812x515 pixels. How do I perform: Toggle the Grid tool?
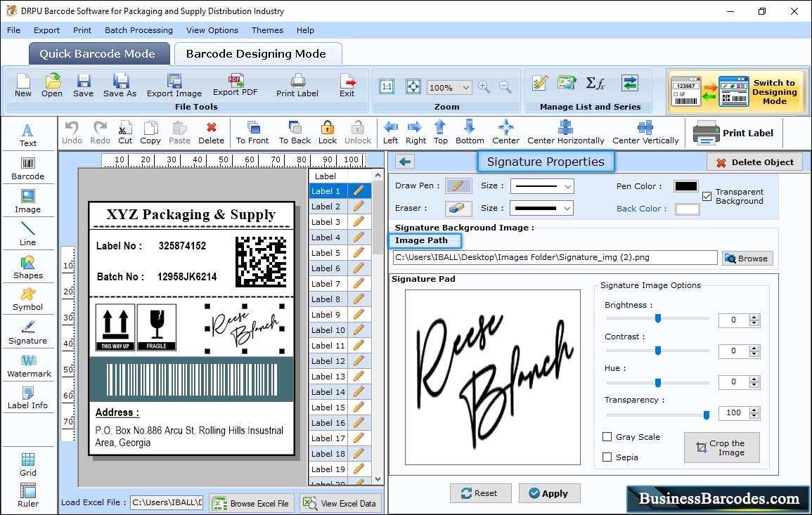tap(28, 464)
